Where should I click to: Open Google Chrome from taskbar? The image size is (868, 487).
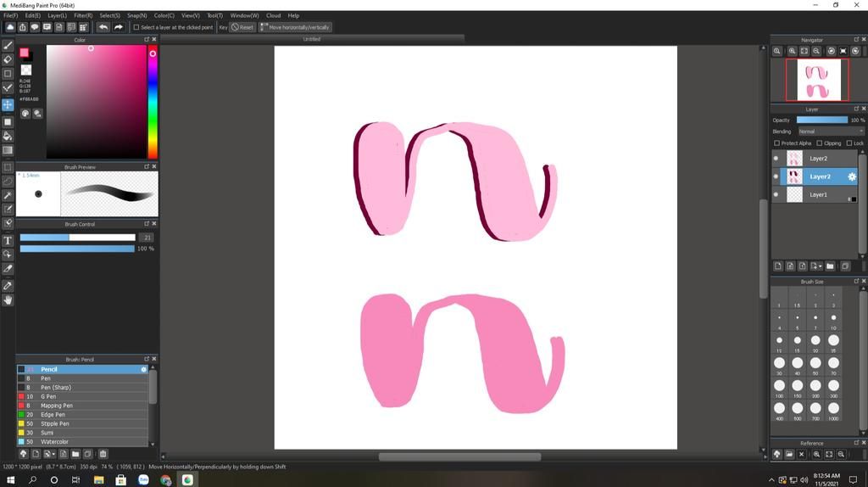pos(165,480)
